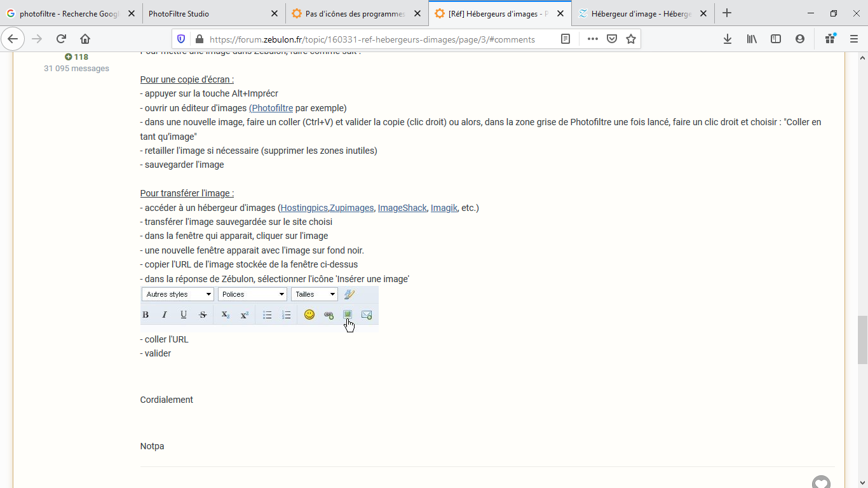The height and width of the screenshot is (488, 868).
Task: Toggle reader view for this page
Action: [x=566, y=39]
